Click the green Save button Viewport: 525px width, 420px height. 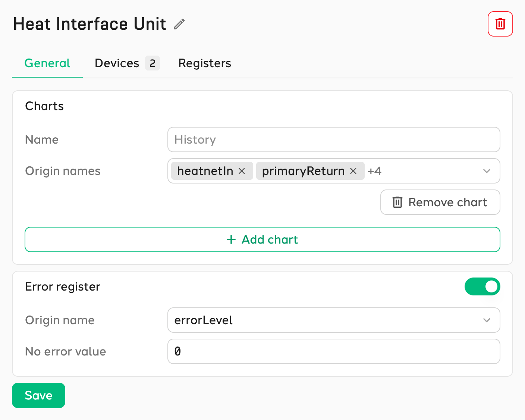pyautogui.click(x=38, y=395)
